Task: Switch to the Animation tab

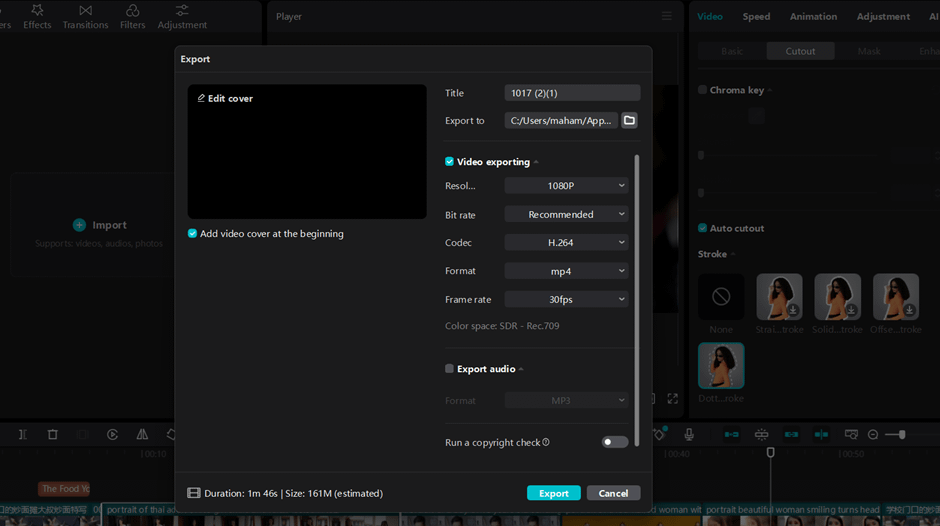Action: 813,17
